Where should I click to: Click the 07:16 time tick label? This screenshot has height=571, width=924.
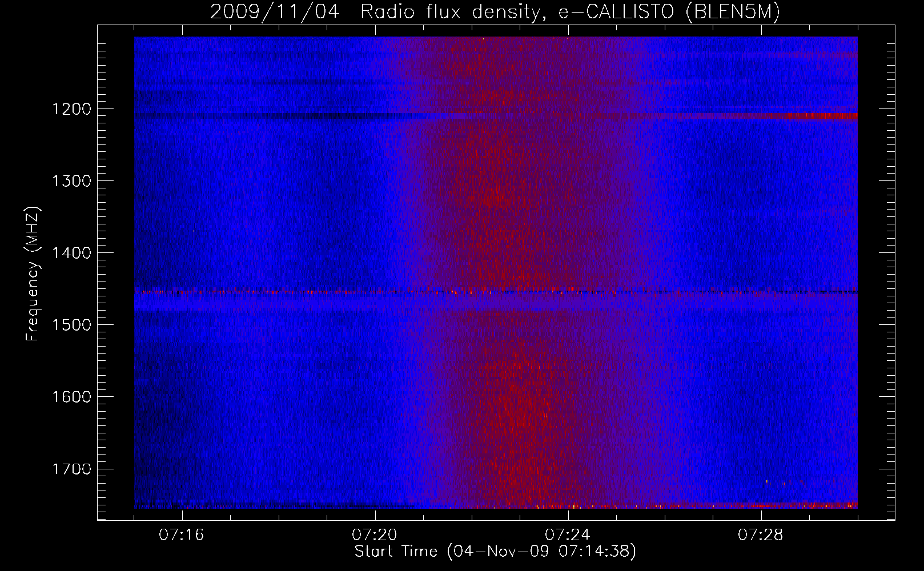[x=182, y=535]
